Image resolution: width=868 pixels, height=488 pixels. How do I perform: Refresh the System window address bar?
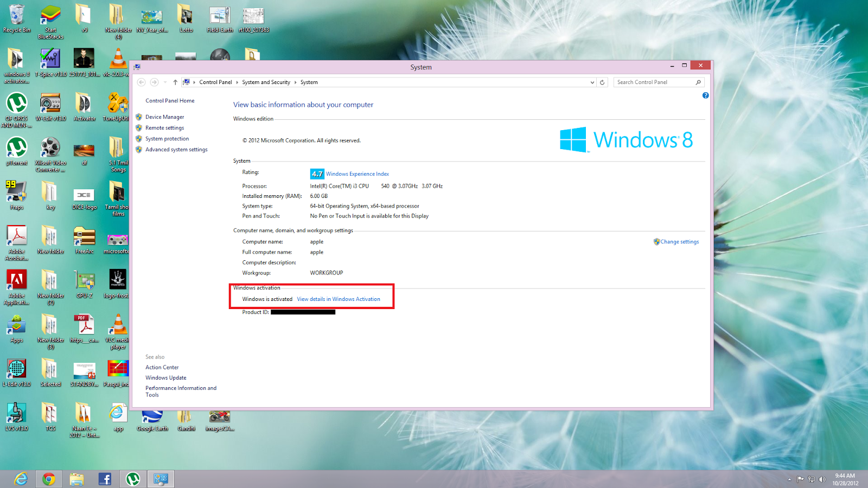pos(602,82)
